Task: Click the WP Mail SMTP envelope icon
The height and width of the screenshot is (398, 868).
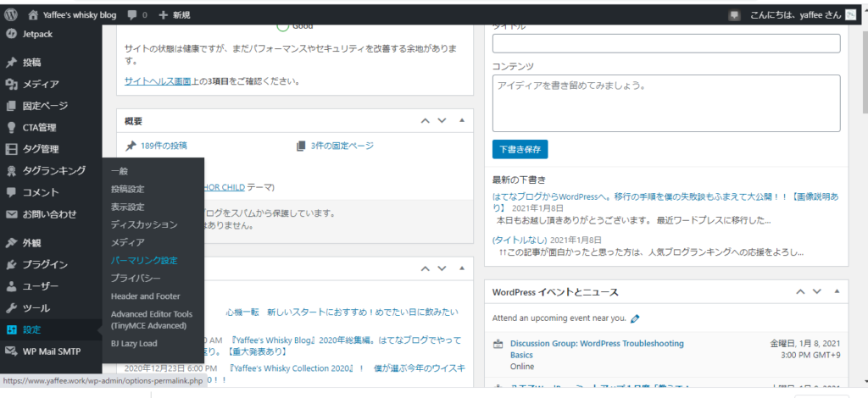Action: pos(10,351)
